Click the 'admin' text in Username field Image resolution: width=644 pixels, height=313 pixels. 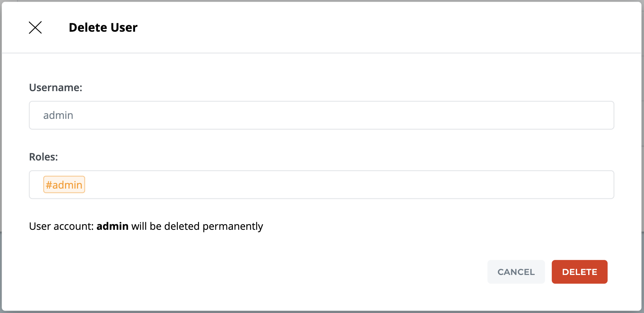[58, 115]
